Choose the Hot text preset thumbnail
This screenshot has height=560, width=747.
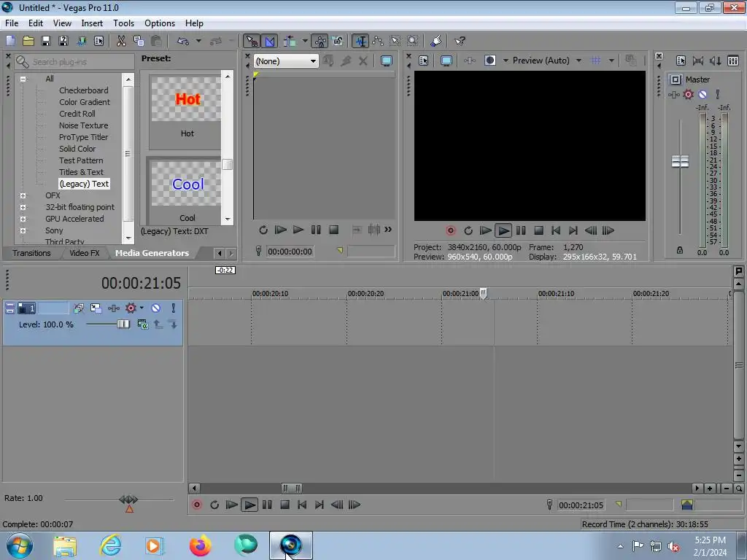point(186,99)
